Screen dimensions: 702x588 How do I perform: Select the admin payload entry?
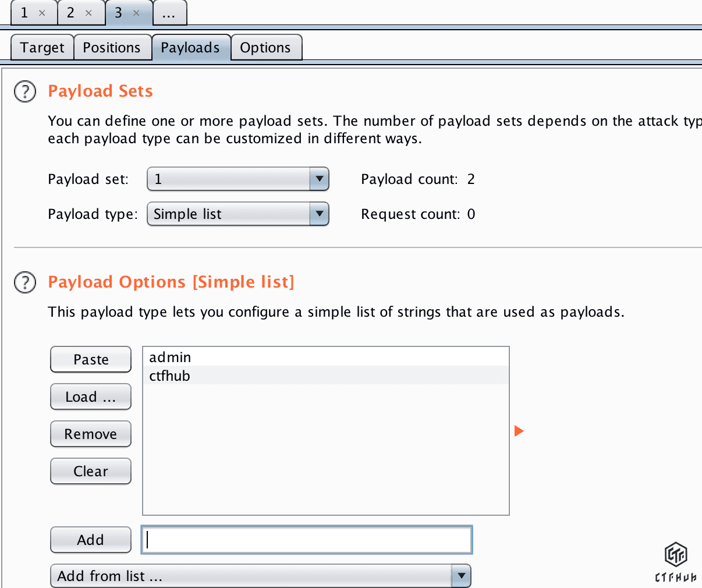170,357
